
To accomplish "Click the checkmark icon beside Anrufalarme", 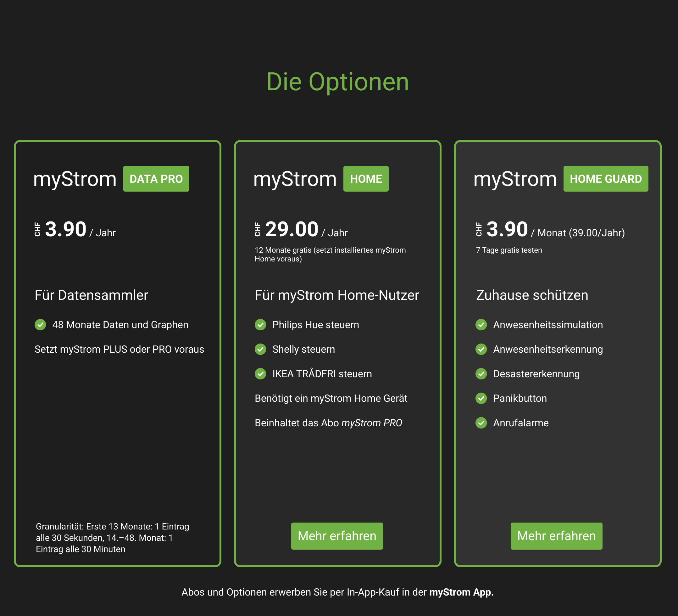I will (481, 423).
